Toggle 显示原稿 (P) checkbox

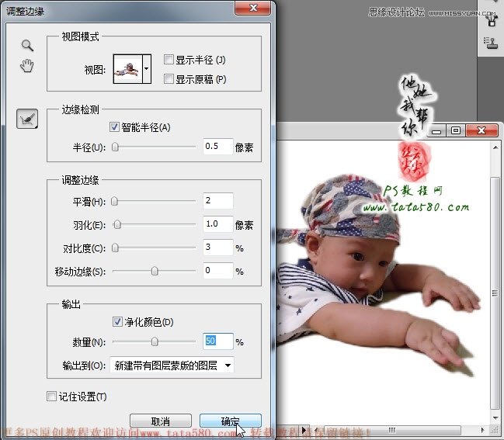[x=169, y=78]
